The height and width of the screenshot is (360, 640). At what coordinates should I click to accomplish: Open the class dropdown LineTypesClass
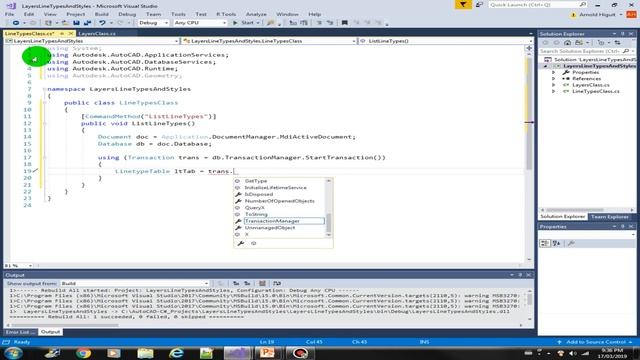point(269,41)
